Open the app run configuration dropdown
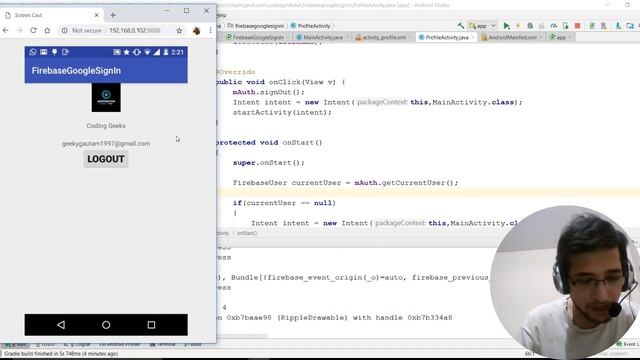The image size is (640, 360). coord(482,26)
